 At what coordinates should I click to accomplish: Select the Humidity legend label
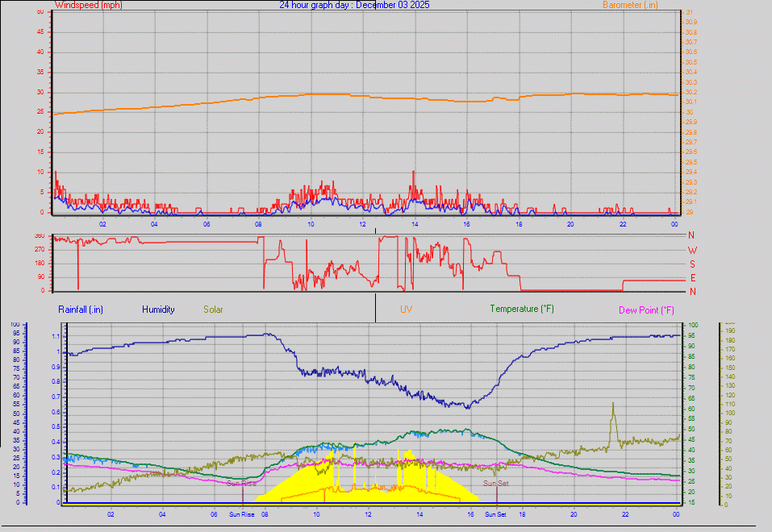(158, 309)
